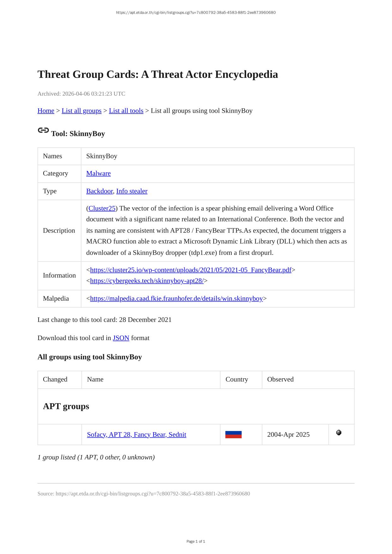Screen dimensions: 392x554
Task: Open List all tools breadcrumb
Action: click(x=126, y=111)
